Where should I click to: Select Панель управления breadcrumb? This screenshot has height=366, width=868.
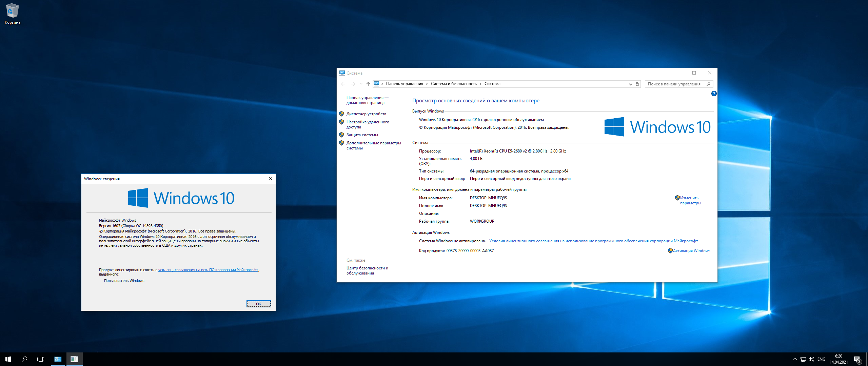coord(404,84)
